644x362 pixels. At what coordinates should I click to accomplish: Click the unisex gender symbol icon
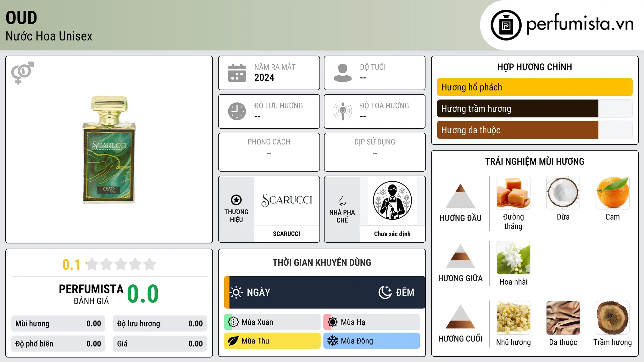click(22, 73)
